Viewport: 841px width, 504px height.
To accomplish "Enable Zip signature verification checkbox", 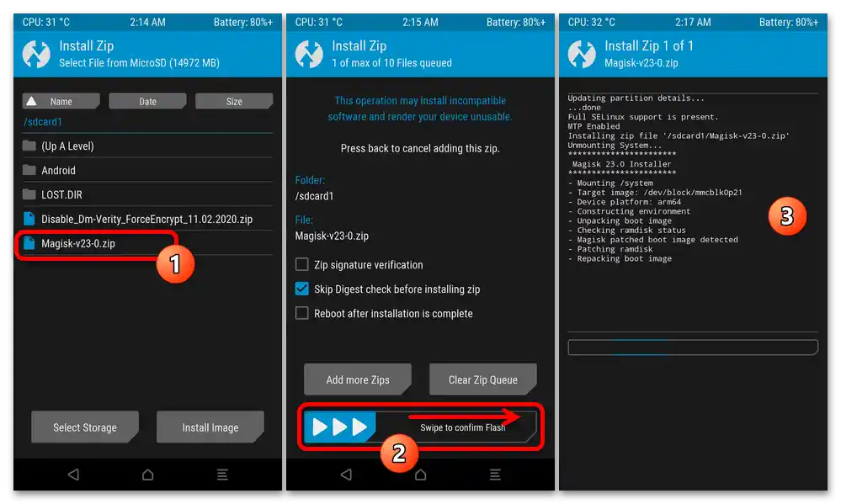I will tap(302, 264).
